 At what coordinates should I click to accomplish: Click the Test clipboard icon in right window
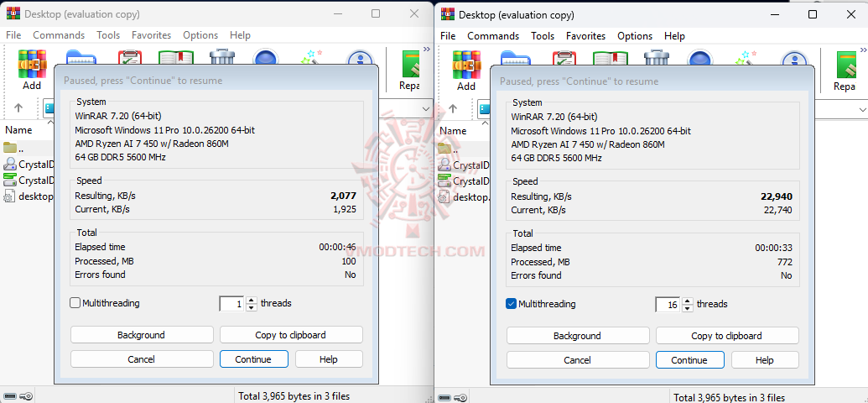tap(564, 58)
